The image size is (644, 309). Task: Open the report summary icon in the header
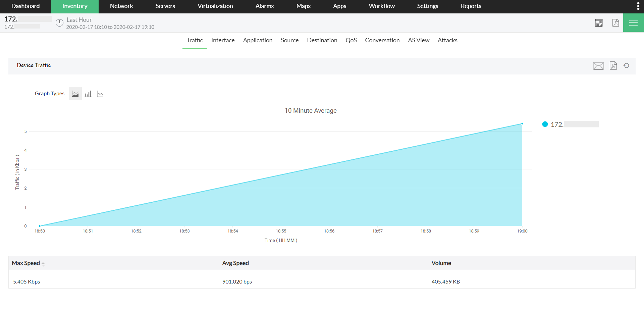599,22
